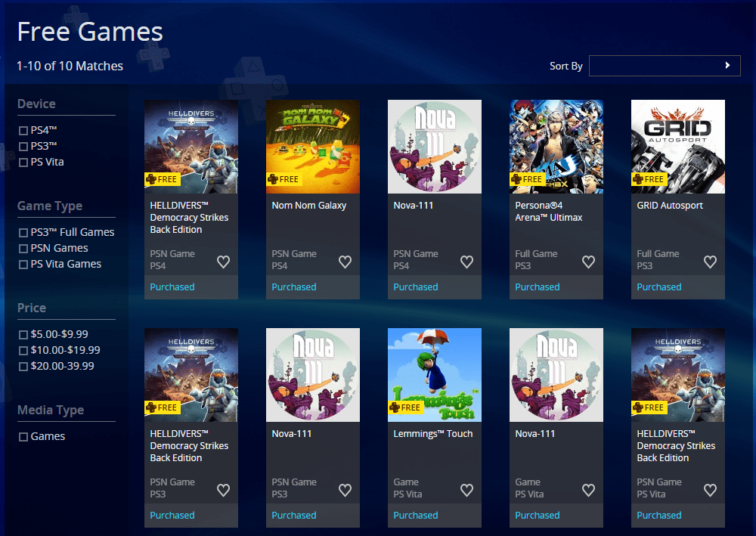Favorite Nova-111 PS4 using its heart icon
This screenshot has width=756, height=536.
(x=466, y=262)
